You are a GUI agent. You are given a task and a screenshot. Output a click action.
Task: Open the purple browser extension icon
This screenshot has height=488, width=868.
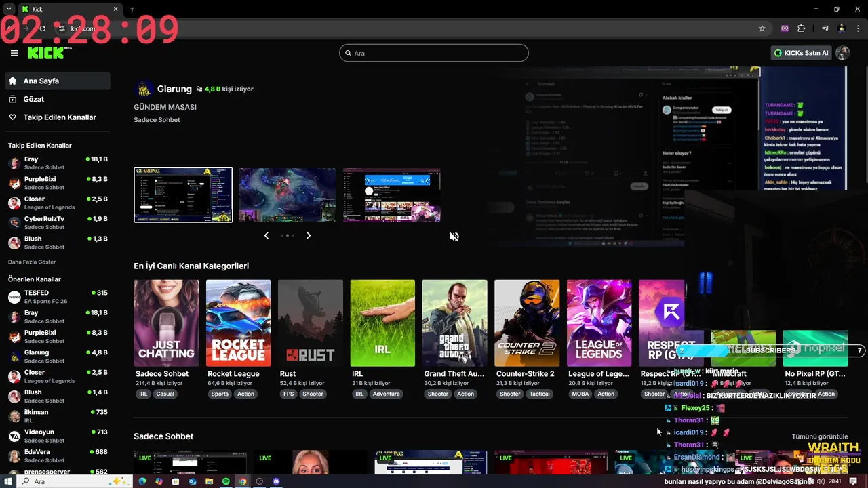[785, 28]
